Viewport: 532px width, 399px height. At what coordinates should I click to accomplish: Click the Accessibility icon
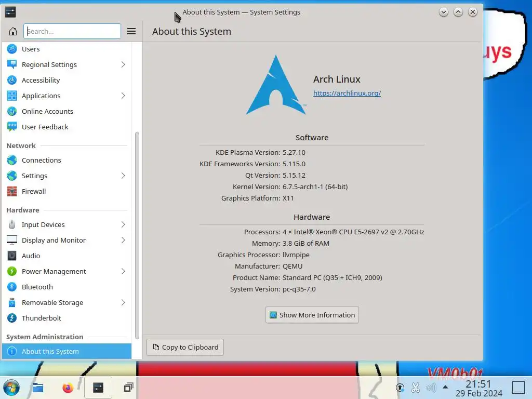[12, 80]
